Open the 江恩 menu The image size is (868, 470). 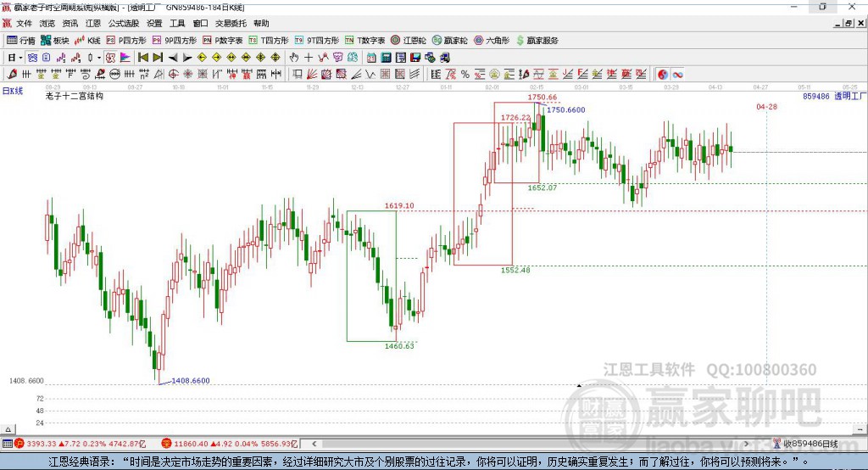(93, 23)
